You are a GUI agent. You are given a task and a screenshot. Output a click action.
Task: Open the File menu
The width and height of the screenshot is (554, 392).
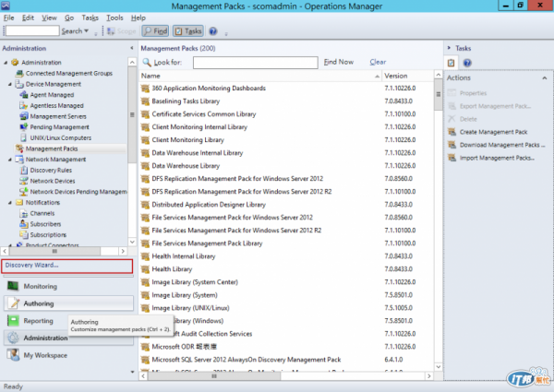click(9, 18)
